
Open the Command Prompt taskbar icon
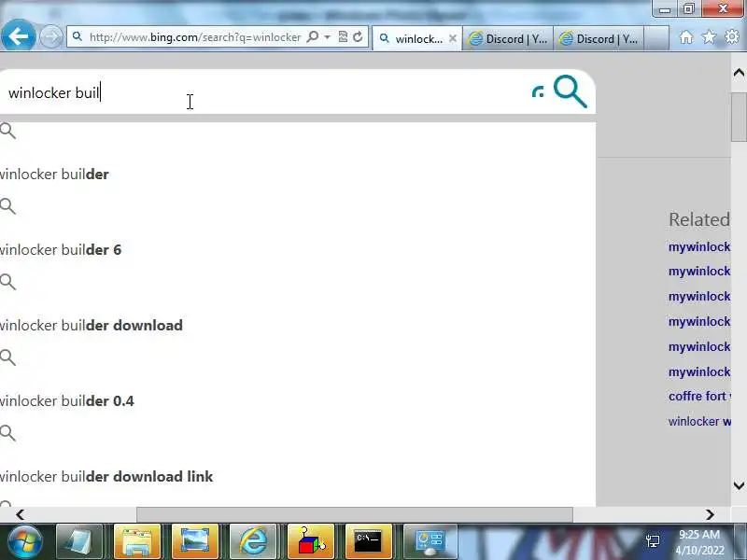coord(369,541)
